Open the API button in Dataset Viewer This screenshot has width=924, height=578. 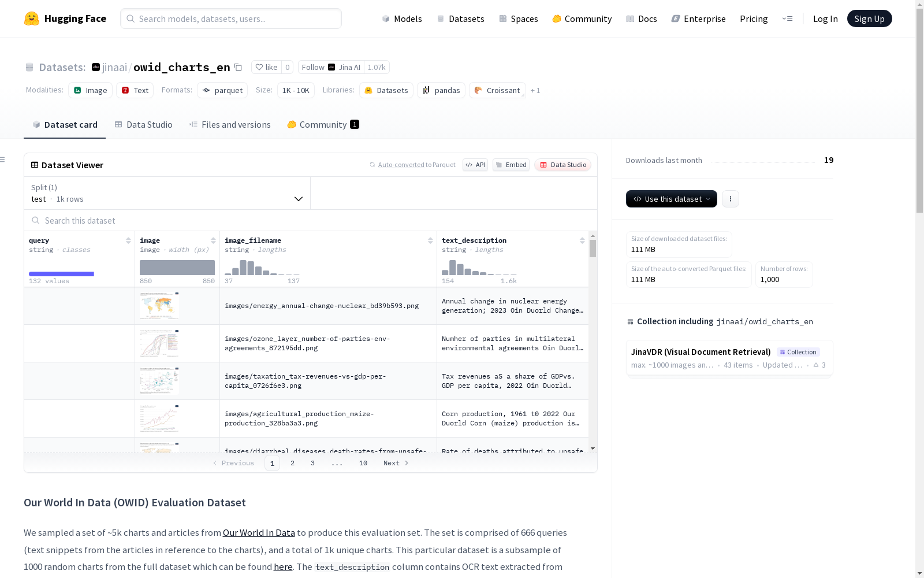point(475,165)
